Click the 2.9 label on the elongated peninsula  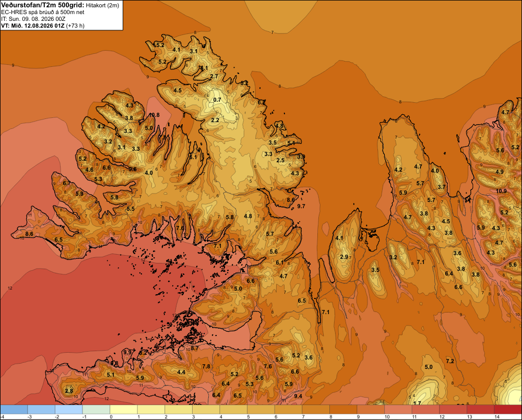click(x=344, y=257)
